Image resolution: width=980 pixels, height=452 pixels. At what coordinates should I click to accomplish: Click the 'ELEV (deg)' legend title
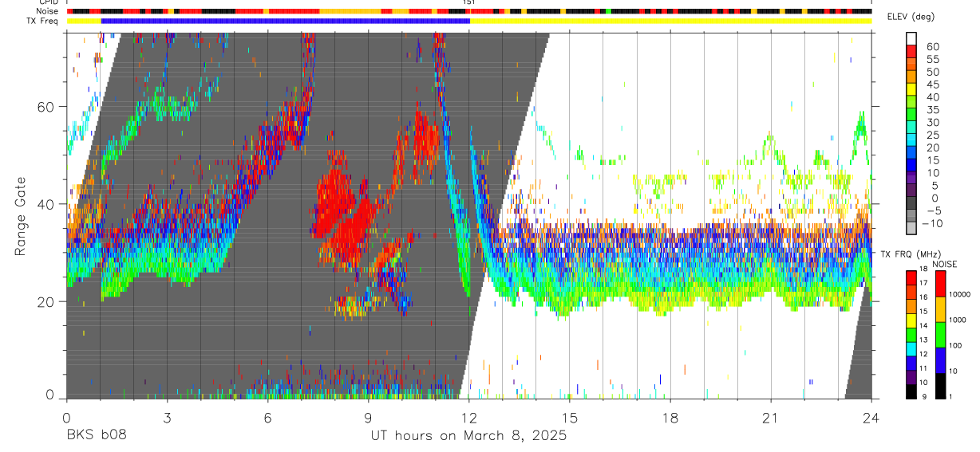point(911,17)
